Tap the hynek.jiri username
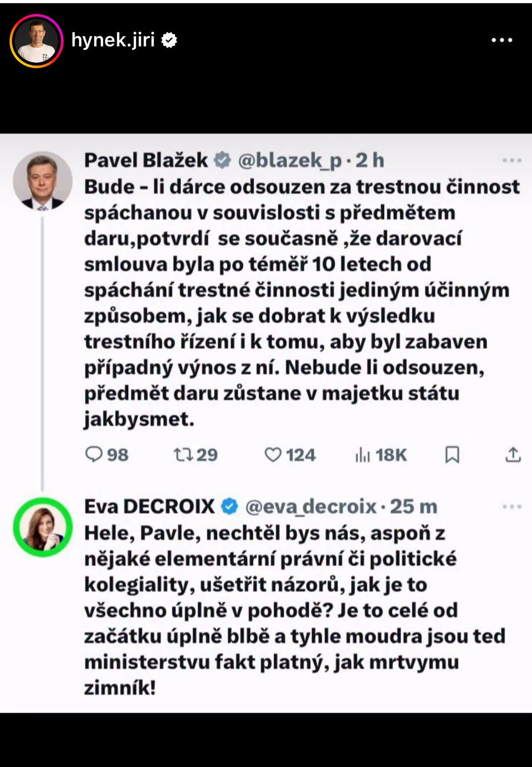532x767 pixels. 113,40
